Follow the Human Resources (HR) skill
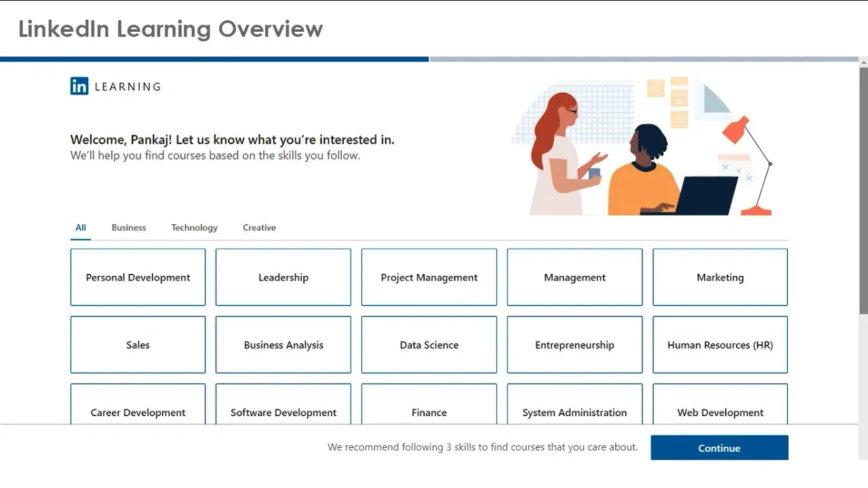The width and height of the screenshot is (868, 488). (720, 345)
